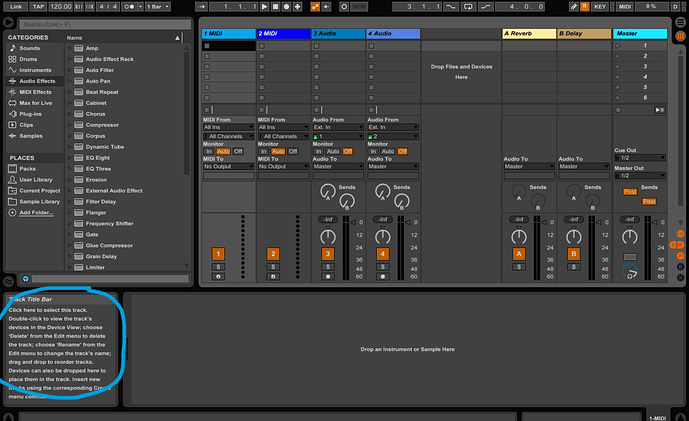Image resolution: width=689 pixels, height=421 pixels.
Task: Click the browser Search field
Action: pos(105,24)
